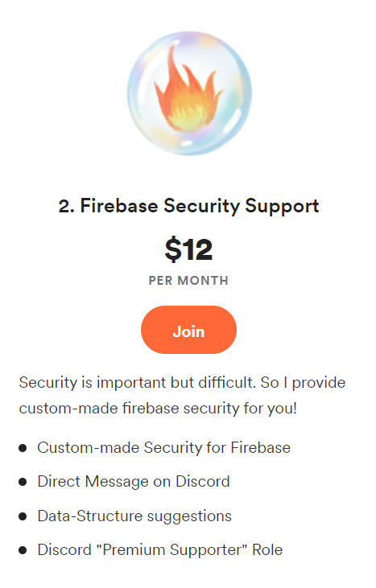Click 'Data-Structure suggestions' benefit
This screenshot has height=588, width=376.
(134, 516)
